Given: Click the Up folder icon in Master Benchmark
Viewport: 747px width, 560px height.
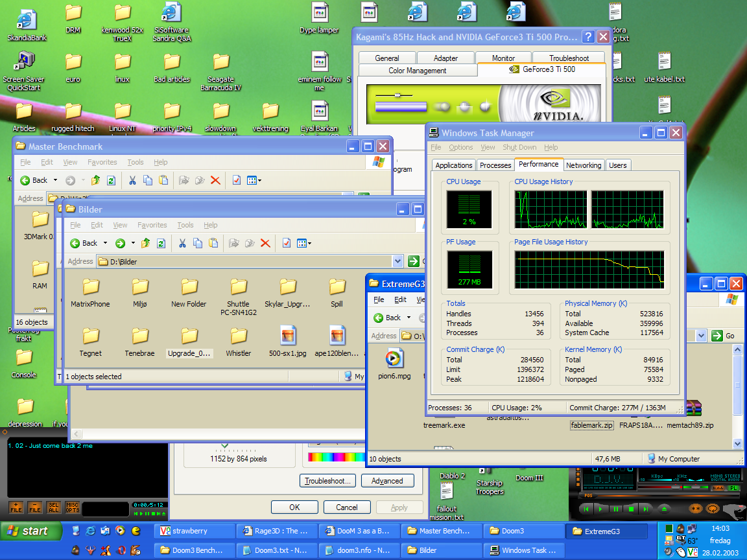Looking at the screenshot, I should 96,180.
